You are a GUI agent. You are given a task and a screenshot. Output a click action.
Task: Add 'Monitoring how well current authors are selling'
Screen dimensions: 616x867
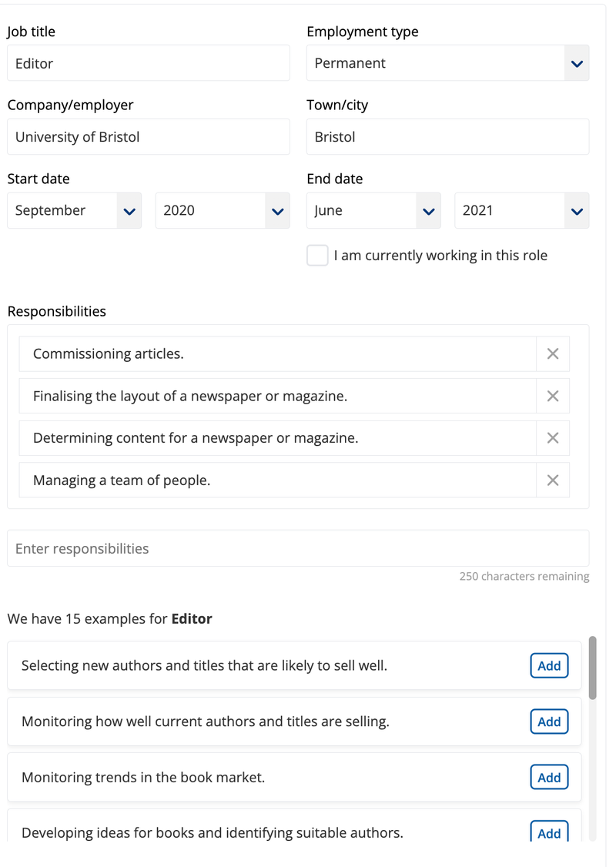tap(549, 721)
